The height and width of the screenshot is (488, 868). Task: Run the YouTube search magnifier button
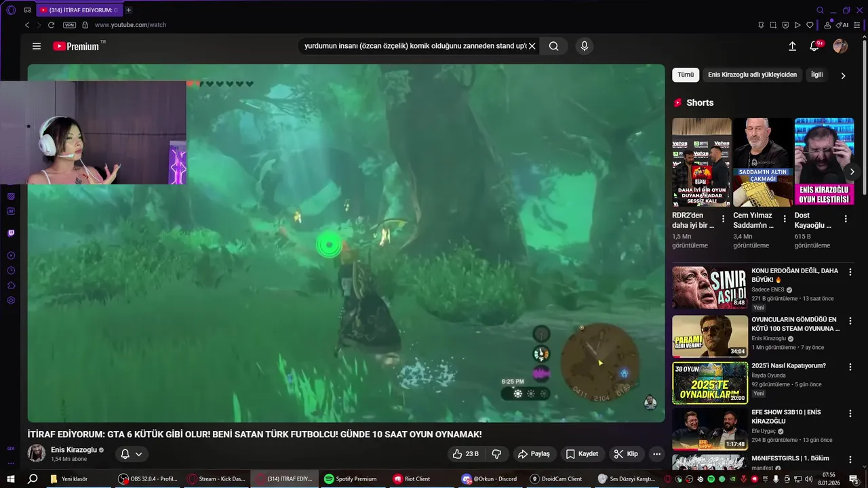pyautogui.click(x=554, y=46)
